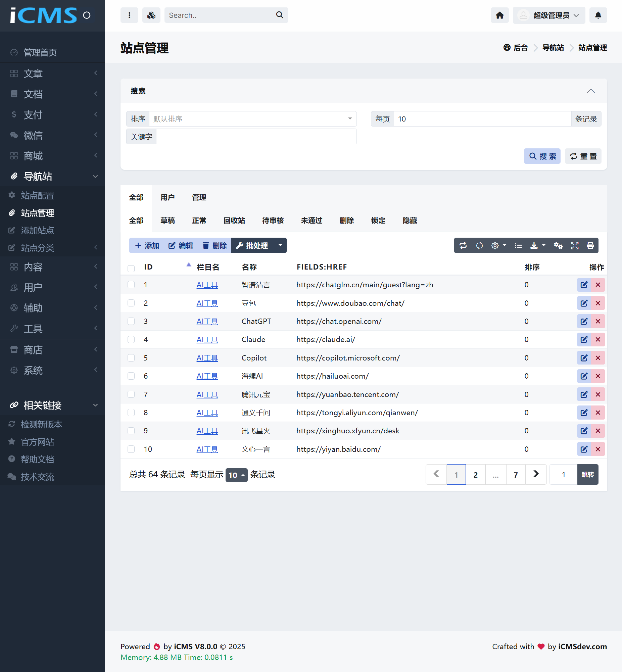Select the 待审核 status tab
The height and width of the screenshot is (672, 622).
pyautogui.click(x=273, y=221)
